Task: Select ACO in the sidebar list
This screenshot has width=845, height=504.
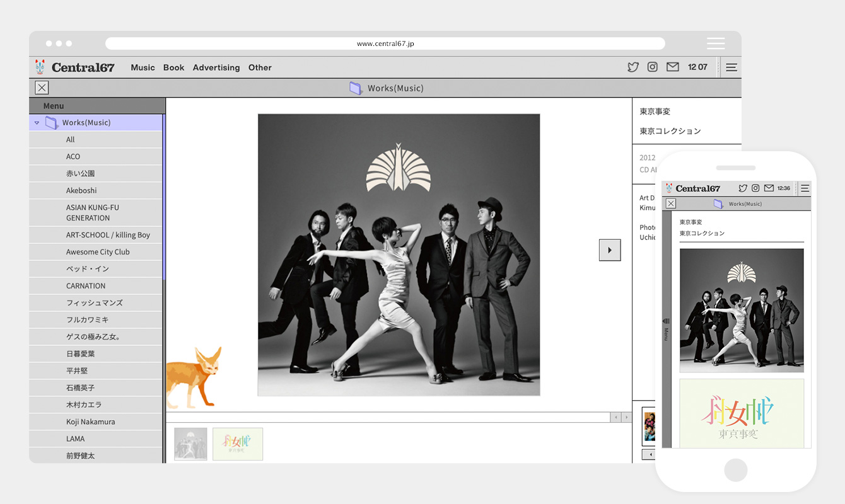Action: coord(96,156)
